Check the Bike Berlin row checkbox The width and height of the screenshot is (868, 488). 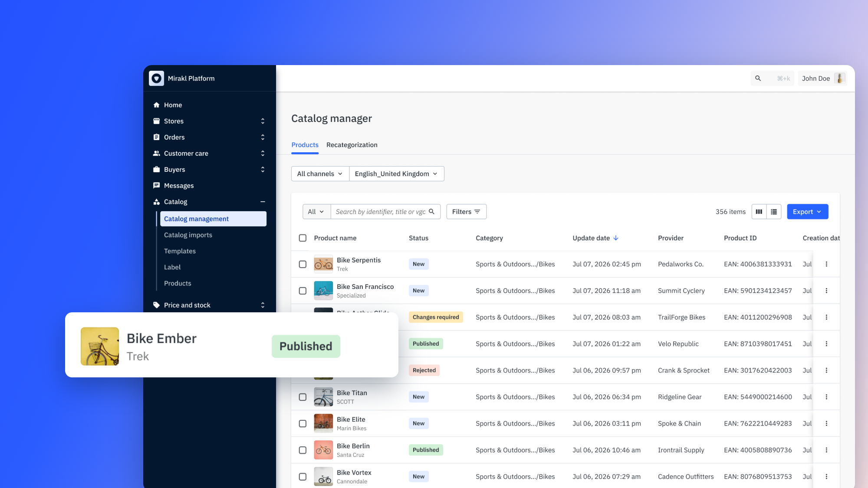click(x=302, y=450)
